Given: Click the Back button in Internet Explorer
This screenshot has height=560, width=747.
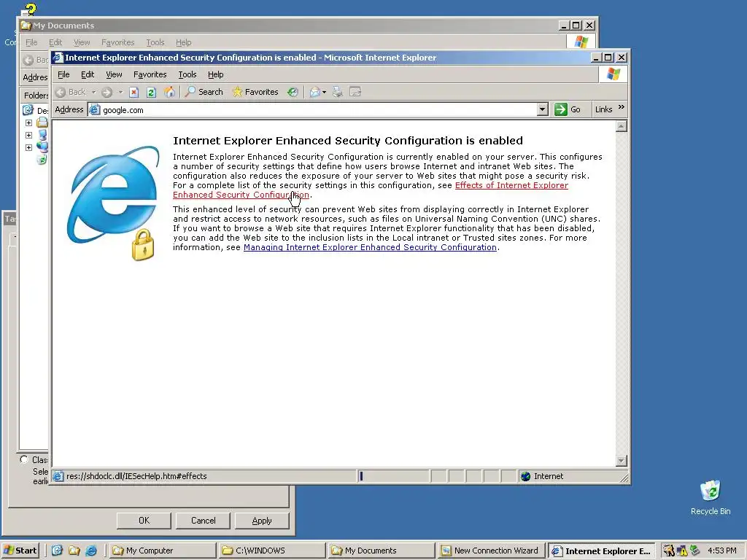Looking at the screenshot, I should (x=71, y=92).
